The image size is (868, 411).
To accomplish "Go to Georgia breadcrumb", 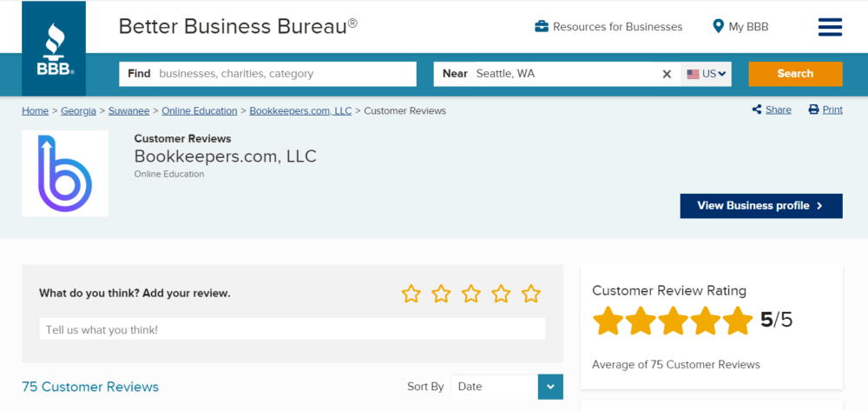I will tap(79, 110).
